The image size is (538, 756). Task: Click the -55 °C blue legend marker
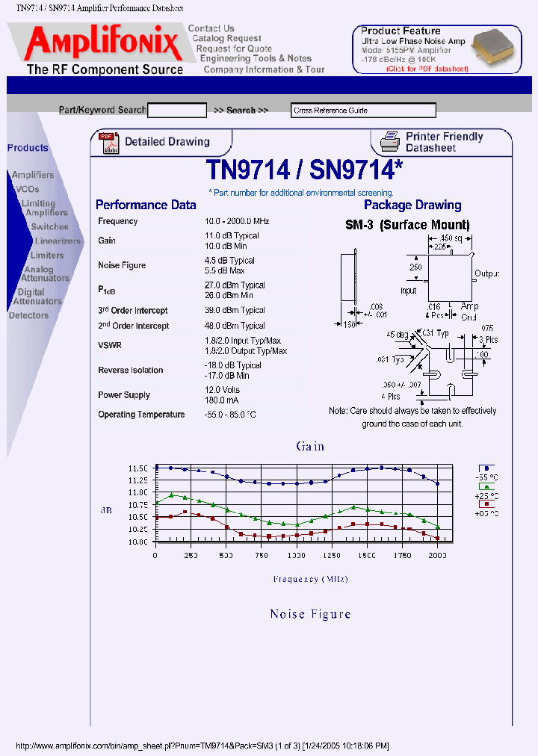(x=486, y=468)
